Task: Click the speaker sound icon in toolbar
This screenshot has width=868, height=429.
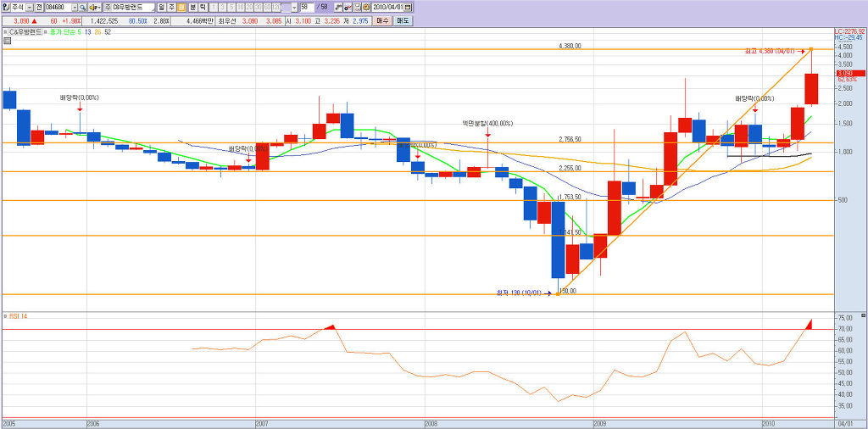Action: (x=95, y=7)
